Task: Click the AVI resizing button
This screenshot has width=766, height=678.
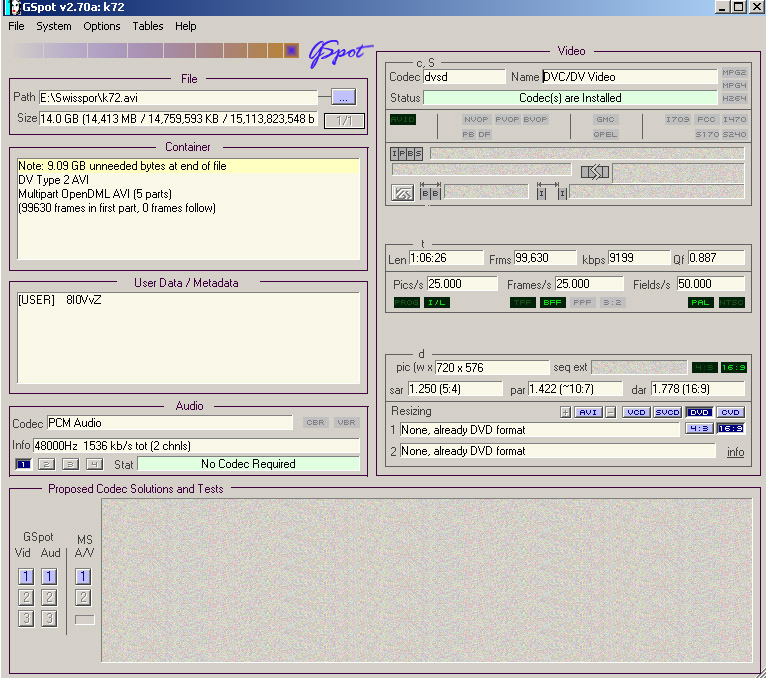Action: click(588, 412)
